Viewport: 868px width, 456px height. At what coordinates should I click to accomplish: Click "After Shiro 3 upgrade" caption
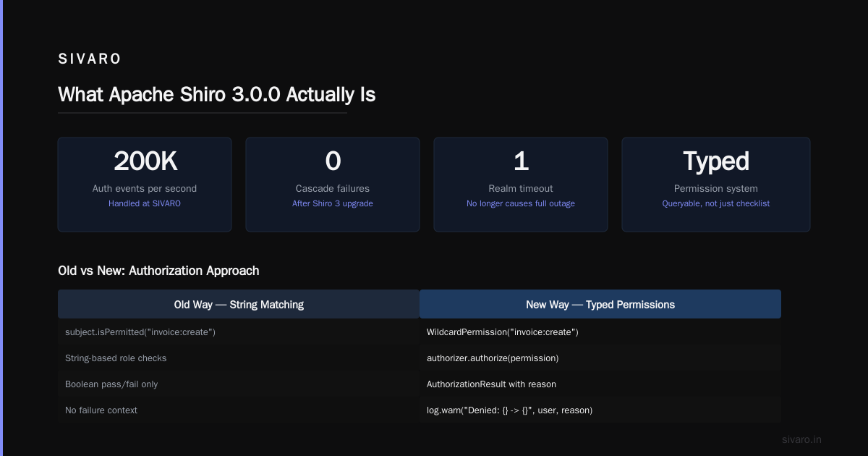point(333,203)
